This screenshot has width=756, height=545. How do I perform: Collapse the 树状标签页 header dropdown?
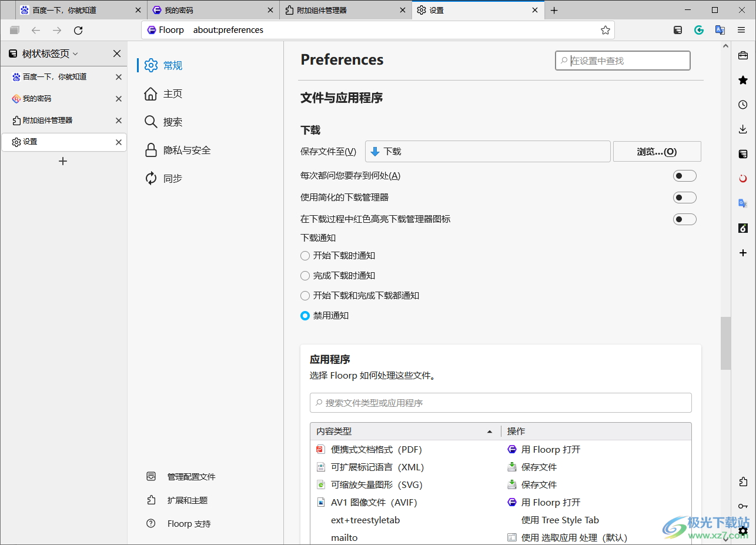click(x=75, y=54)
